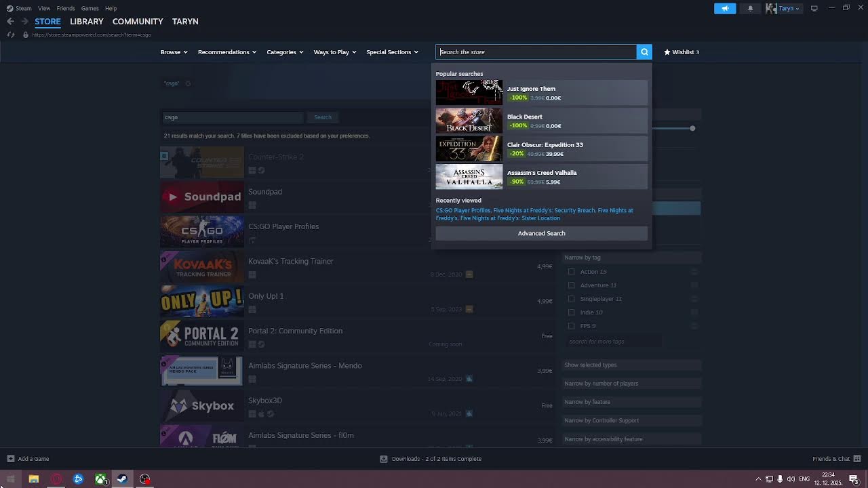Launch the Opera GX browser from taskbar
Screen dimensions: 868x488
(x=56, y=479)
